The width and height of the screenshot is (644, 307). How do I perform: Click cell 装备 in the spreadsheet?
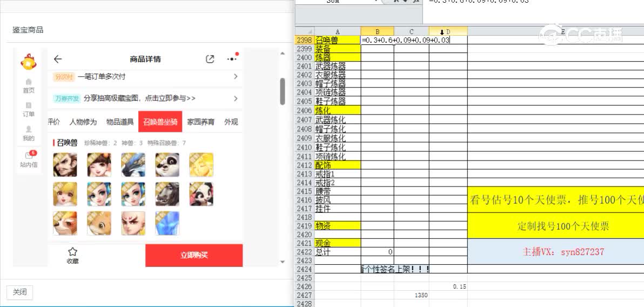click(338, 49)
